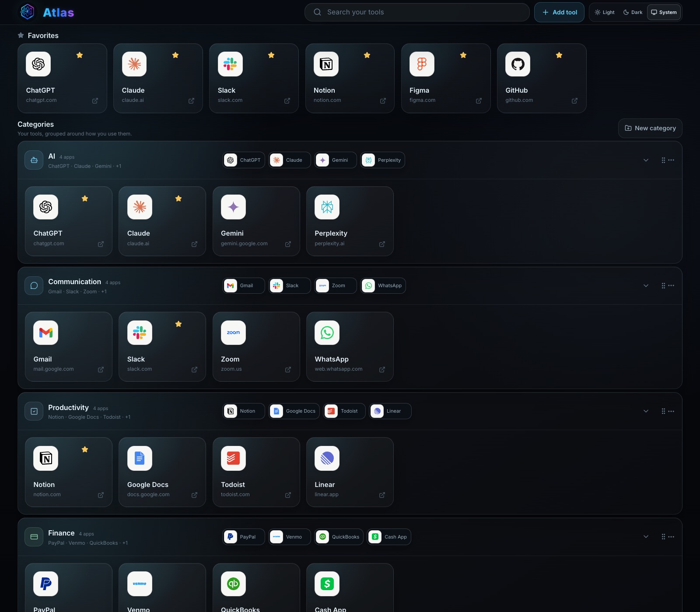Open external link on Slack favorite card

coord(287,101)
